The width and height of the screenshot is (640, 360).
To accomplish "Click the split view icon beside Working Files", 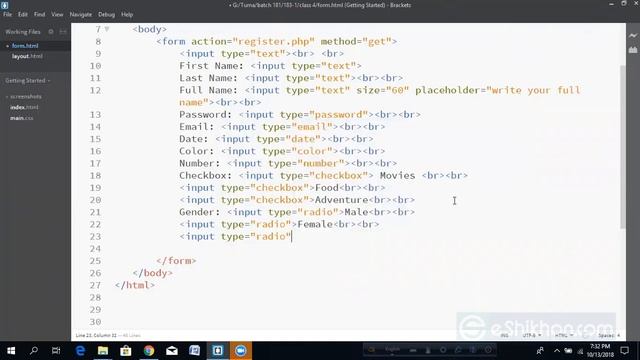I will click(63, 31).
